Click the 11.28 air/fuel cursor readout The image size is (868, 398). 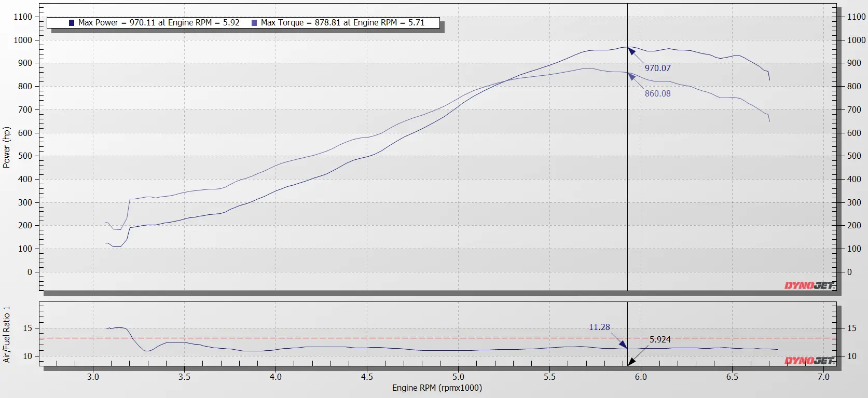click(x=599, y=327)
